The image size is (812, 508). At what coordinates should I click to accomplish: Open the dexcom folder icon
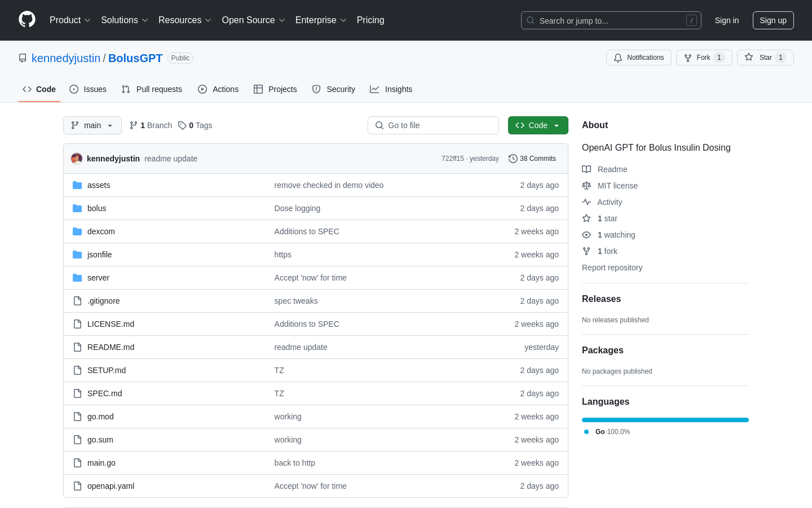point(77,231)
